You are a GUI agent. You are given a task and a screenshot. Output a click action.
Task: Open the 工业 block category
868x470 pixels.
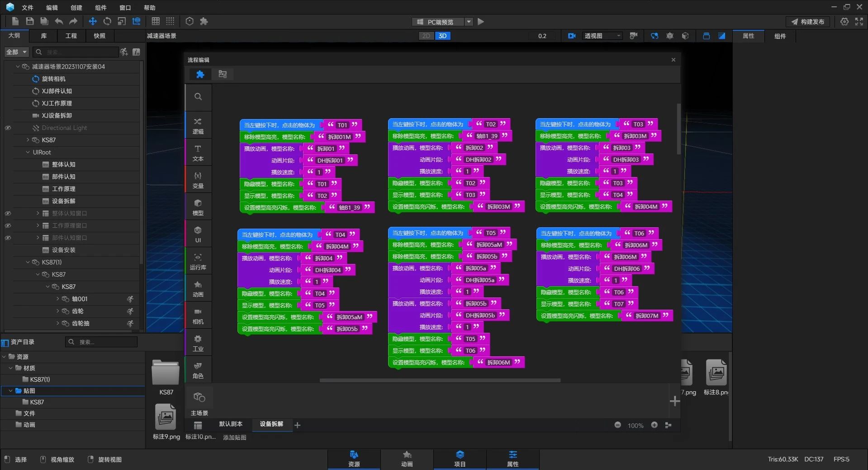click(x=198, y=343)
